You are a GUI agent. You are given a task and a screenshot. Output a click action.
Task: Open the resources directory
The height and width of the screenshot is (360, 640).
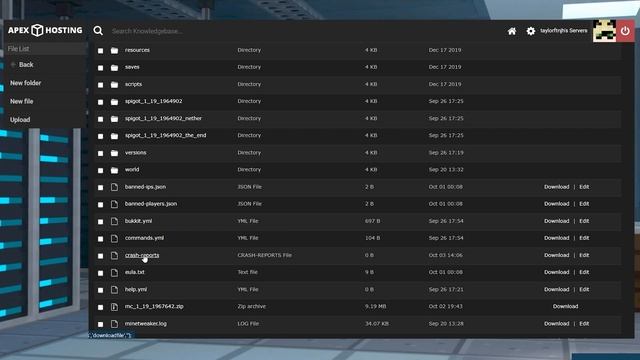[x=137, y=50]
